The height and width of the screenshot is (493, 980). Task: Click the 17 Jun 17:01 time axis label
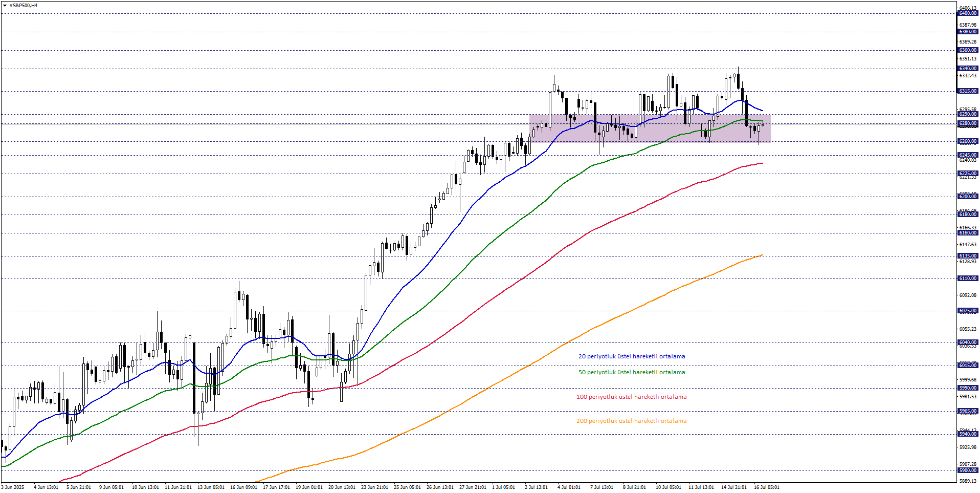(276, 487)
